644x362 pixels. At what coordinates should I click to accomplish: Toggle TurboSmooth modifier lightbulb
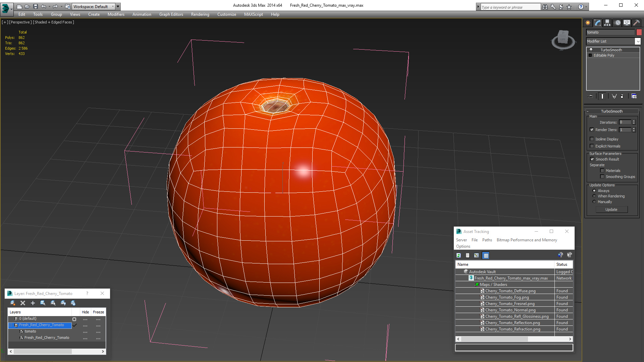pyautogui.click(x=591, y=50)
